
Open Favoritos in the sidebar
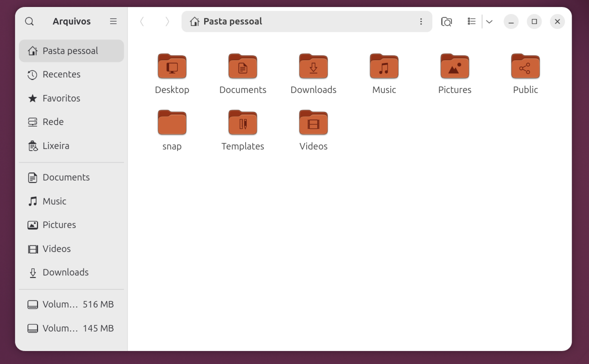point(72,98)
